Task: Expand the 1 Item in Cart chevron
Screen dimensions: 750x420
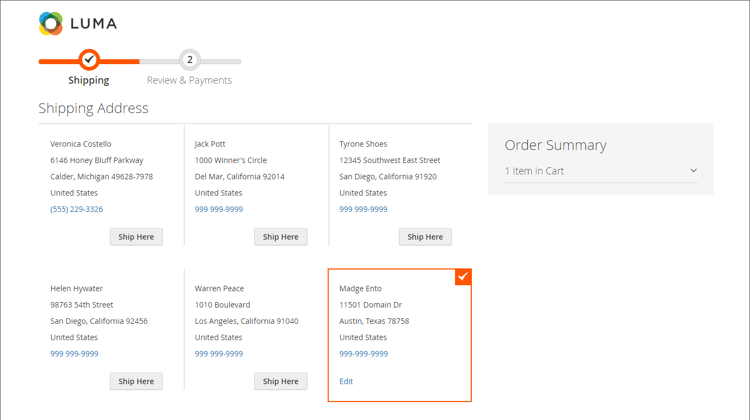Action: 694,171
